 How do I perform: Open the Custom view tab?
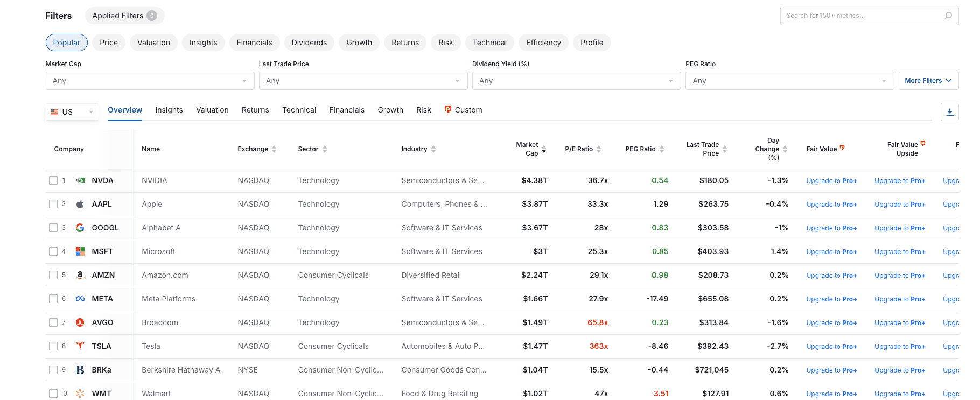click(463, 110)
